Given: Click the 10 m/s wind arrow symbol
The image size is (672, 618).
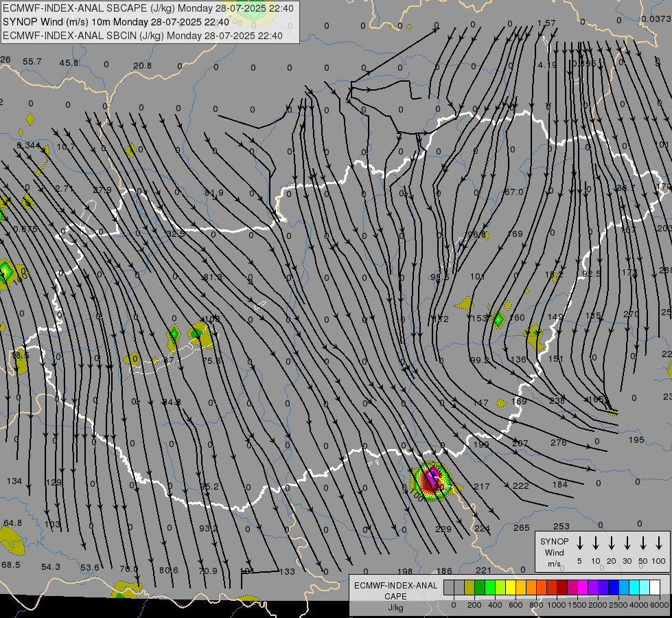Looking at the screenshot, I should coord(596,543).
